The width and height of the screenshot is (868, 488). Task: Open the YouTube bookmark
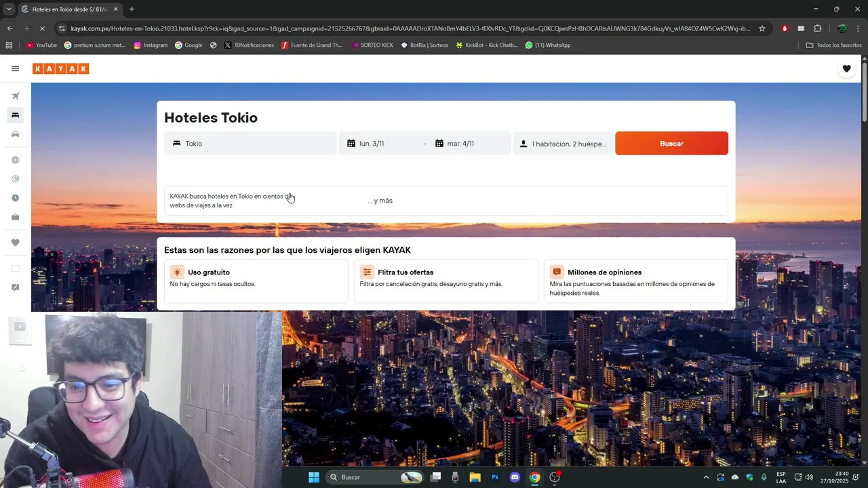pos(41,45)
